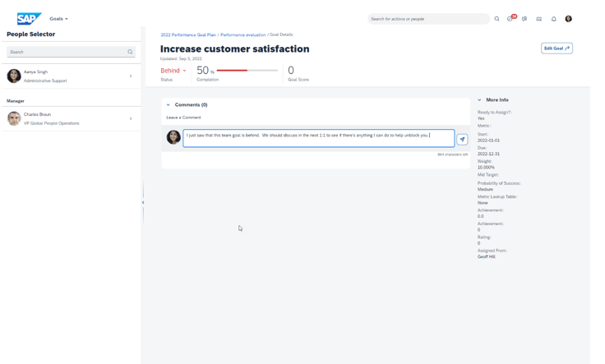The width and height of the screenshot is (605, 364).
Task: Open the user profile avatar in header
Action: point(568,19)
